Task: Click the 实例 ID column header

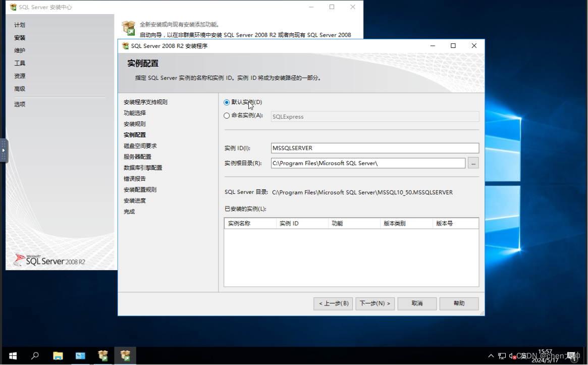Action: coord(302,224)
